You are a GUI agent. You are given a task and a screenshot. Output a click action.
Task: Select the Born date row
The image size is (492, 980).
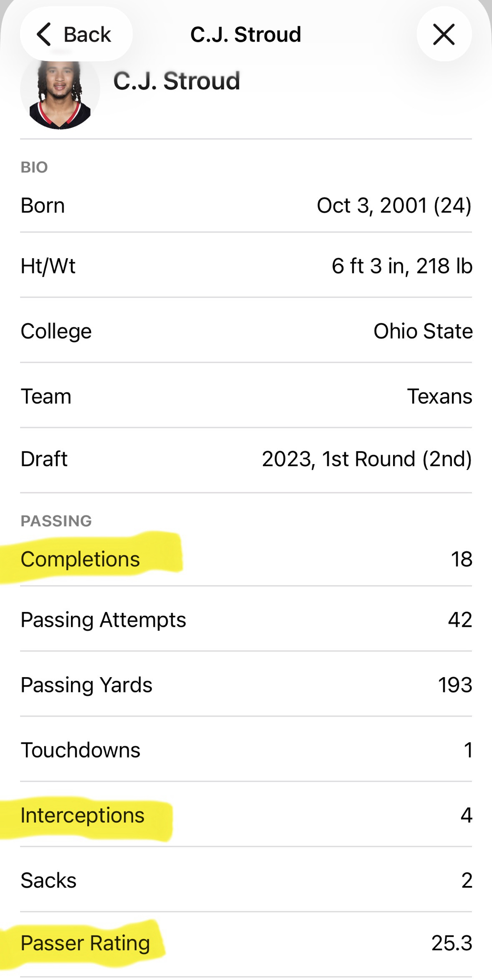[x=246, y=205]
